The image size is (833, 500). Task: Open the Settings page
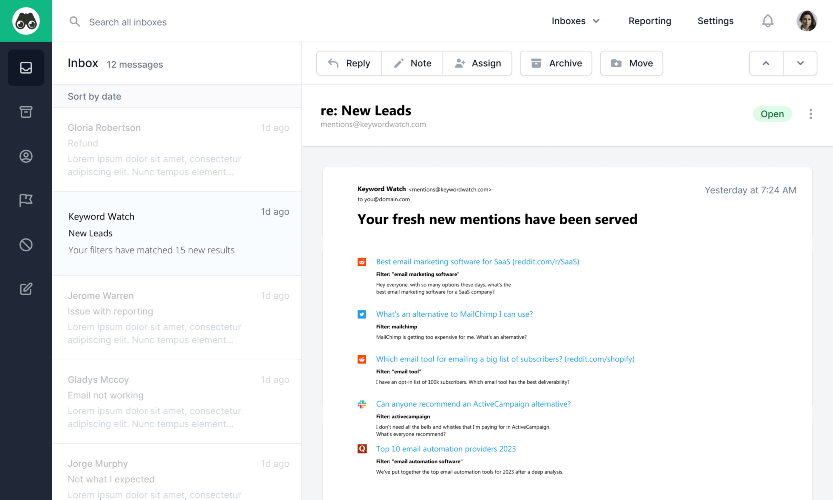715,21
